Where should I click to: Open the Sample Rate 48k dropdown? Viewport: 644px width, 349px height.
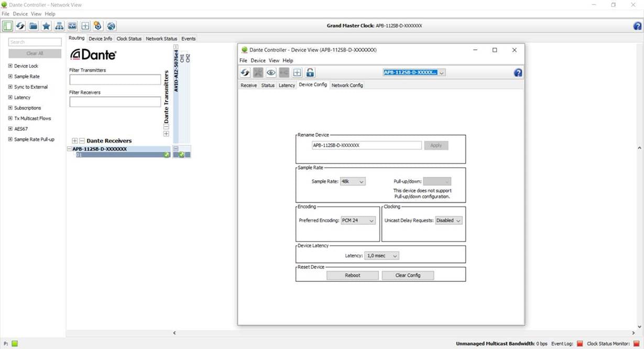[353, 181]
